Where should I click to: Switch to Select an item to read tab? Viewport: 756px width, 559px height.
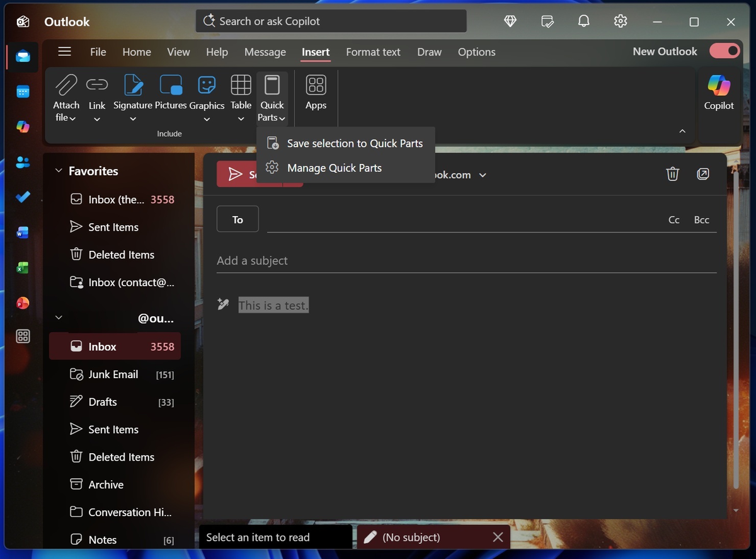pyautogui.click(x=275, y=538)
